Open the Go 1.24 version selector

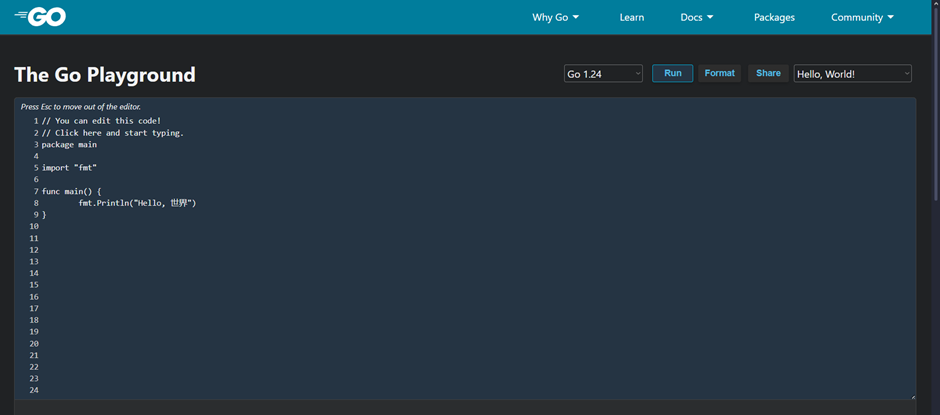tap(603, 74)
